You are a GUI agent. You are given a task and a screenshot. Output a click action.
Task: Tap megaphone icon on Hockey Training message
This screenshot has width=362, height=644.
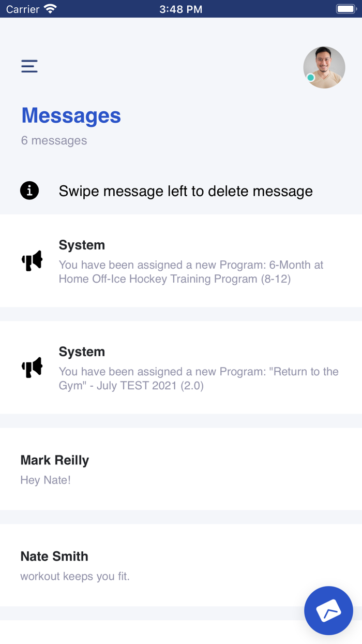point(32,261)
